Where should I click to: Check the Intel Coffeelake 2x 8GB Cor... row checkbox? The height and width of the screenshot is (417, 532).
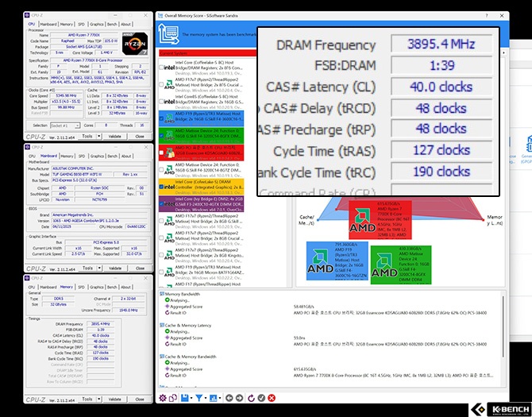[161, 68]
